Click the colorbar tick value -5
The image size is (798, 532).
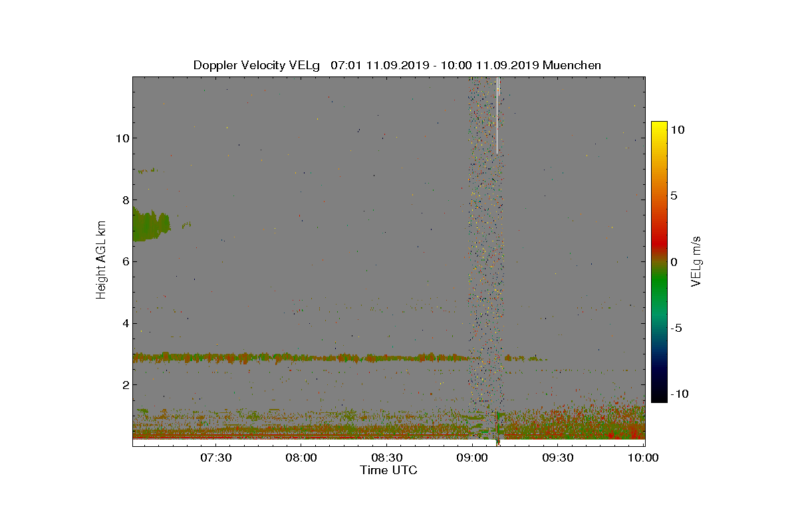coord(676,328)
